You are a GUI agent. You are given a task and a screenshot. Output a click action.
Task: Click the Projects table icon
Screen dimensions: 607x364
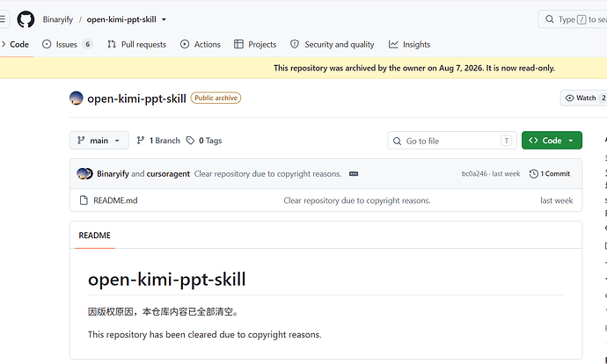click(x=238, y=44)
